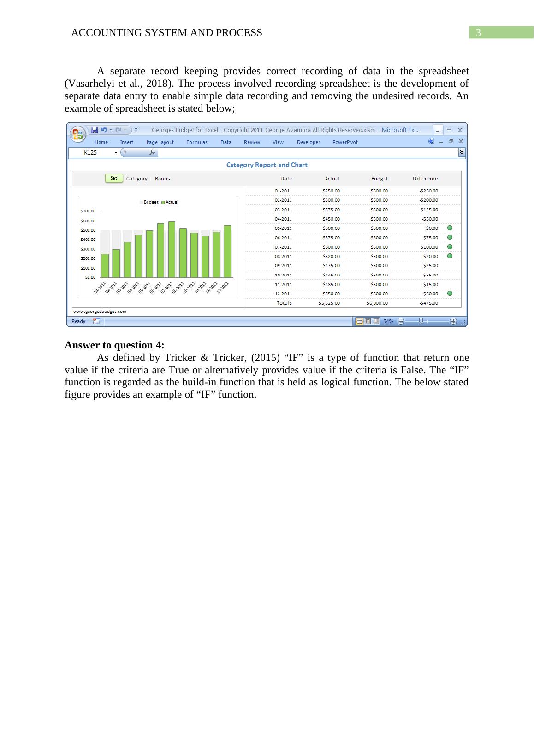The width and height of the screenshot is (534, 756).
Task: Zoom in using the plus button
Action: coord(453,321)
